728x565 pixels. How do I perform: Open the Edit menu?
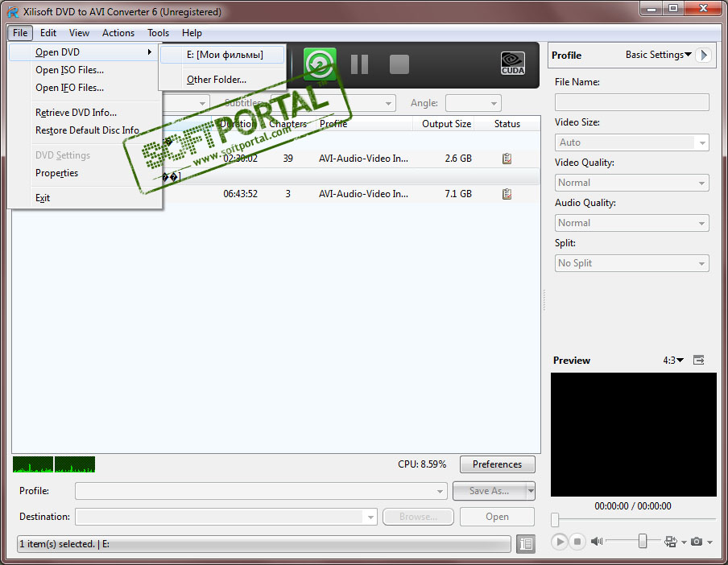click(x=48, y=33)
